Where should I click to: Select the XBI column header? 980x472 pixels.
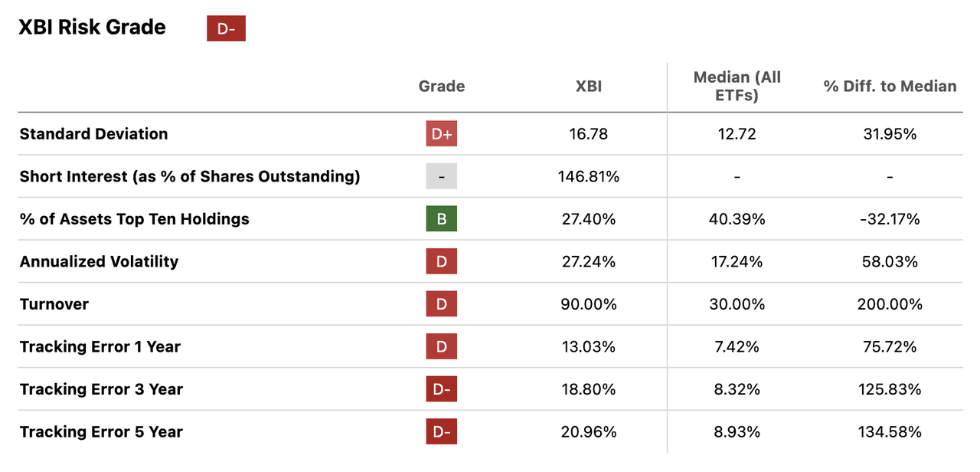[x=589, y=87]
